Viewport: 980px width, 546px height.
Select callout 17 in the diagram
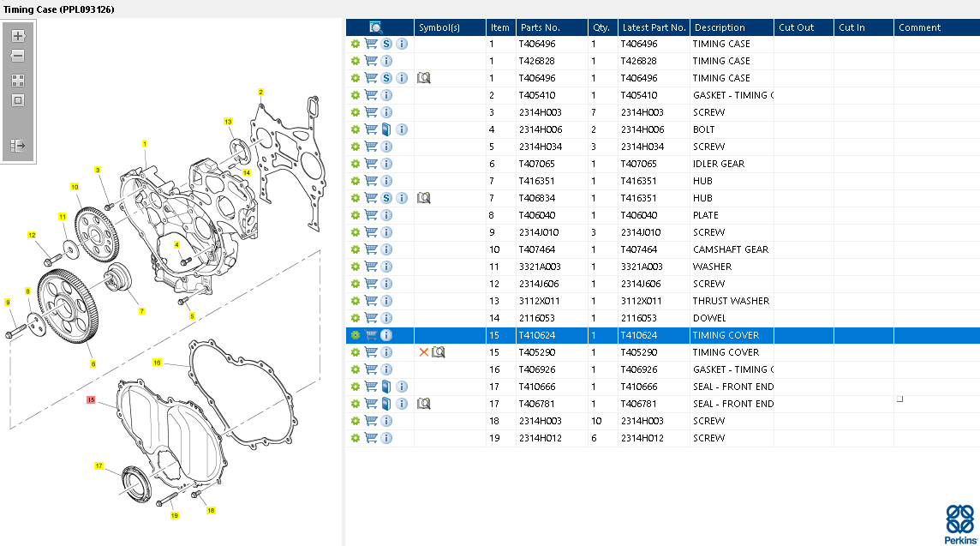(99, 466)
